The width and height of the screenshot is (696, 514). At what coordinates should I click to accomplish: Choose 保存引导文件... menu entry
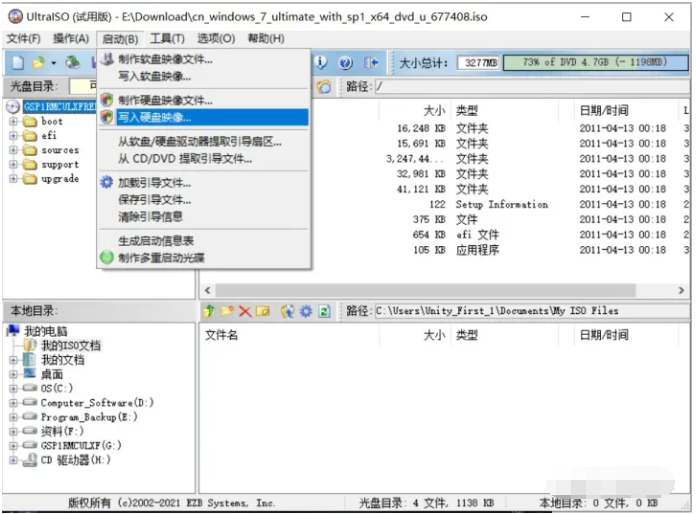[204, 200]
